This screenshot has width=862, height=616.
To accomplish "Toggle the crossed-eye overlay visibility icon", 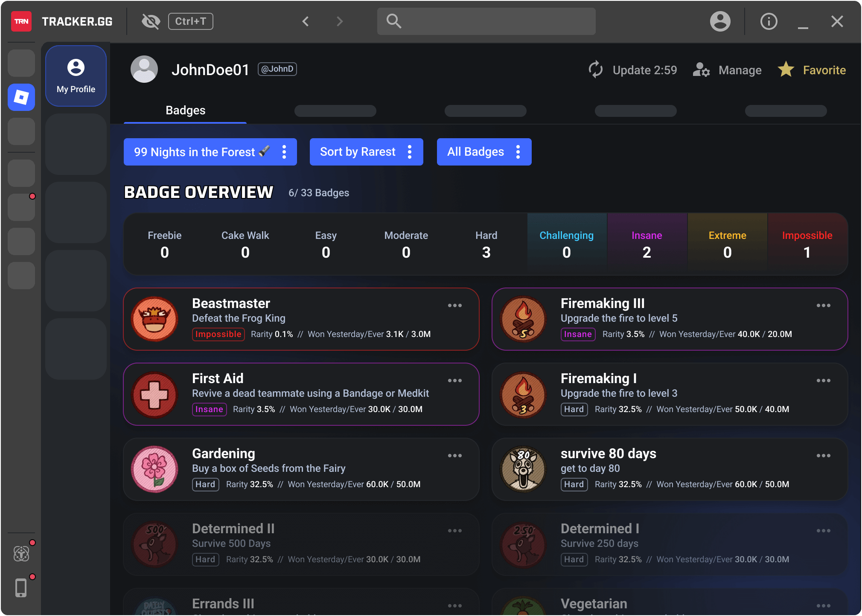I will 151,21.
